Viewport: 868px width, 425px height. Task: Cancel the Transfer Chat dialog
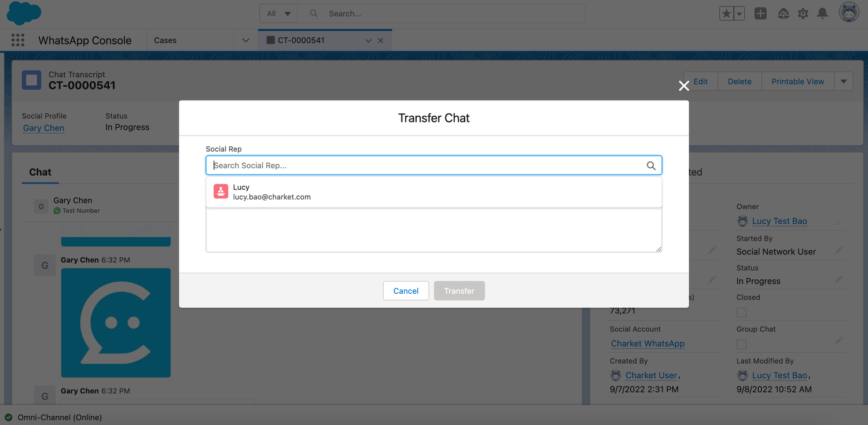tap(406, 291)
